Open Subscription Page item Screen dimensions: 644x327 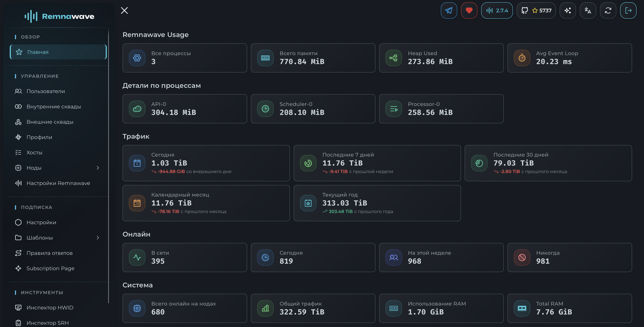58,268
